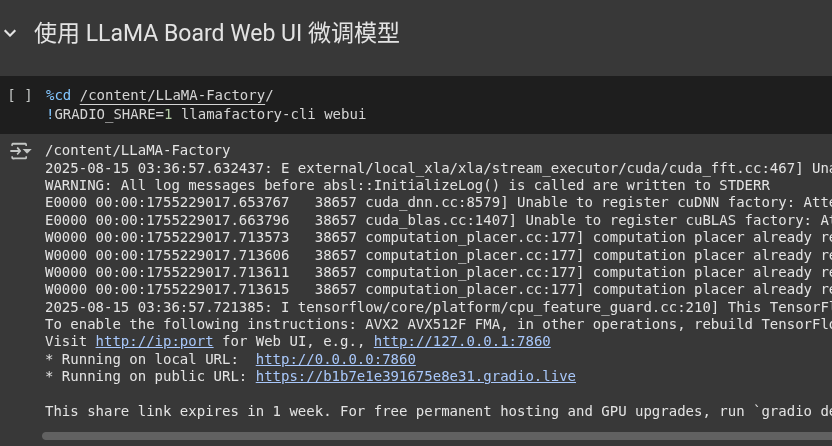The height and width of the screenshot is (446, 832).
Task: Click the /content/LLaMA-Factory output line
Action: pos(137,151)
